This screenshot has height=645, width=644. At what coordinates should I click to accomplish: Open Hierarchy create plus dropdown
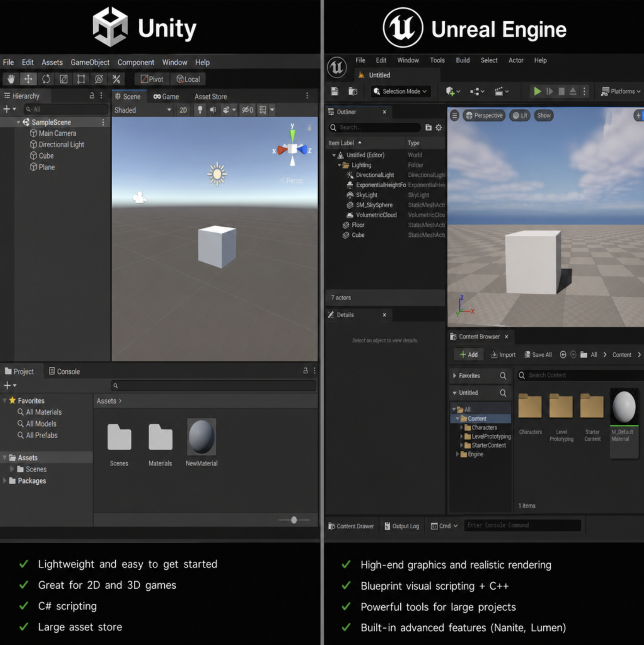(x=10, y=109)
